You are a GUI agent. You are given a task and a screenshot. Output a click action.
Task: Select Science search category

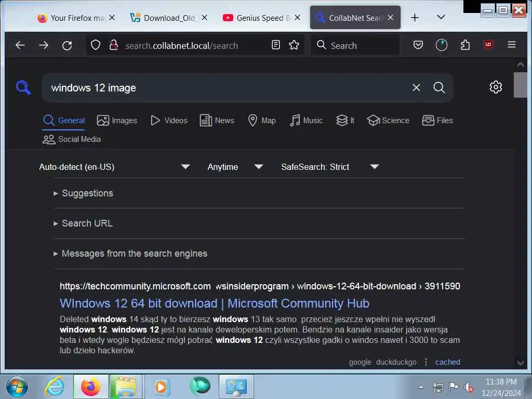[388, 121]
